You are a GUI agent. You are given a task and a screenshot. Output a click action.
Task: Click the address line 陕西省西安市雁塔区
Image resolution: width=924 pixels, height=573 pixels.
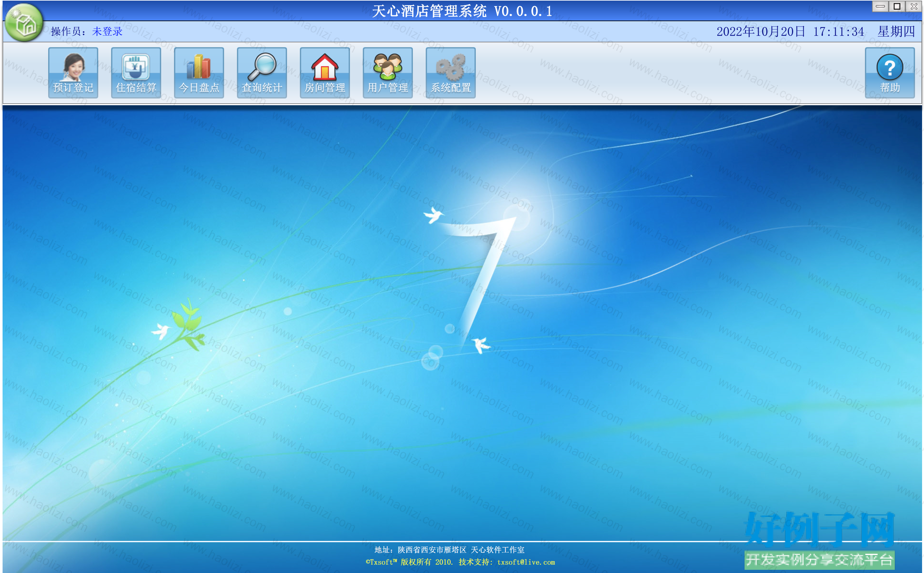tap(432, 550)
